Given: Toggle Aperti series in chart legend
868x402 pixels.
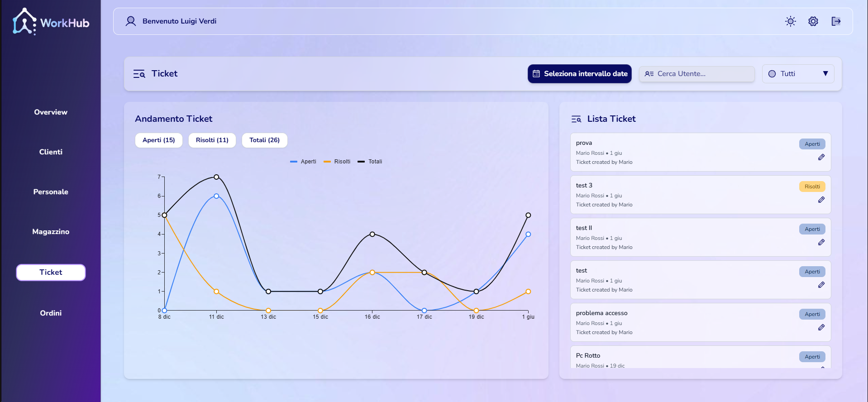Looking at the screenshot, I should pos(303,162).
